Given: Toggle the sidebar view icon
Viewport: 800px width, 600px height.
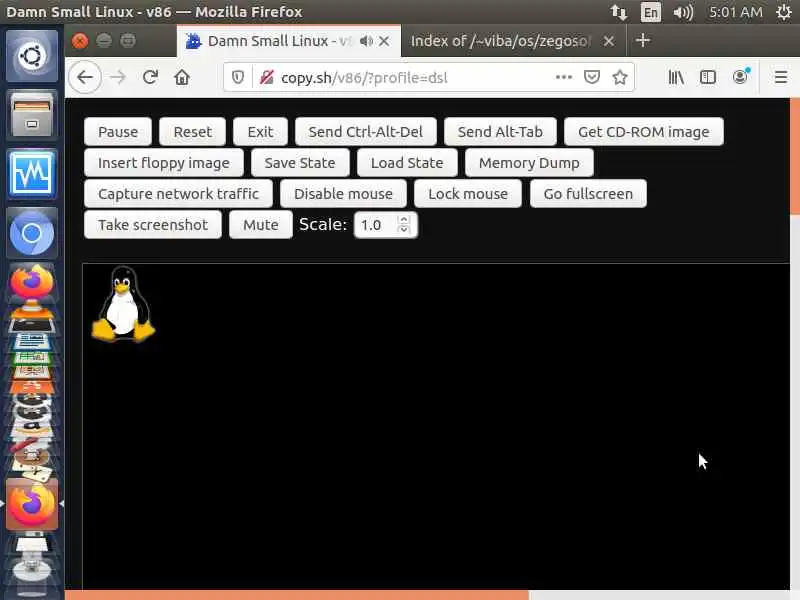Looking at the screenshot, I should coord(708,78).
